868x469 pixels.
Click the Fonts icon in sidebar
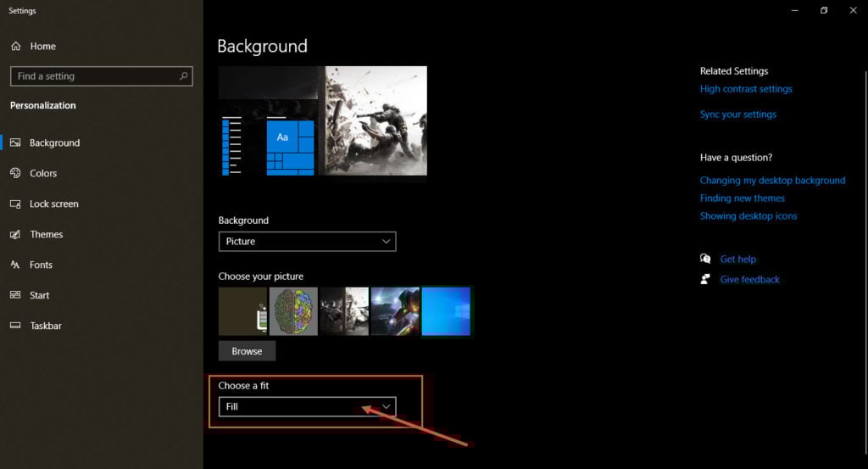(x=15, y=265)
